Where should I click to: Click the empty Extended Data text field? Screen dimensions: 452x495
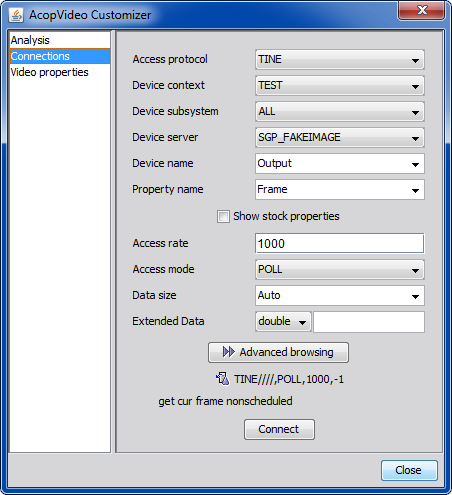[x=369, y=322]
